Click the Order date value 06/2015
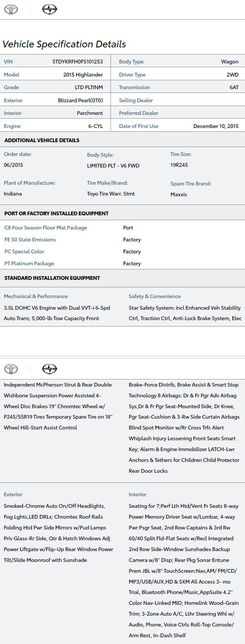 pyautogui.click(x=13, y=165)
